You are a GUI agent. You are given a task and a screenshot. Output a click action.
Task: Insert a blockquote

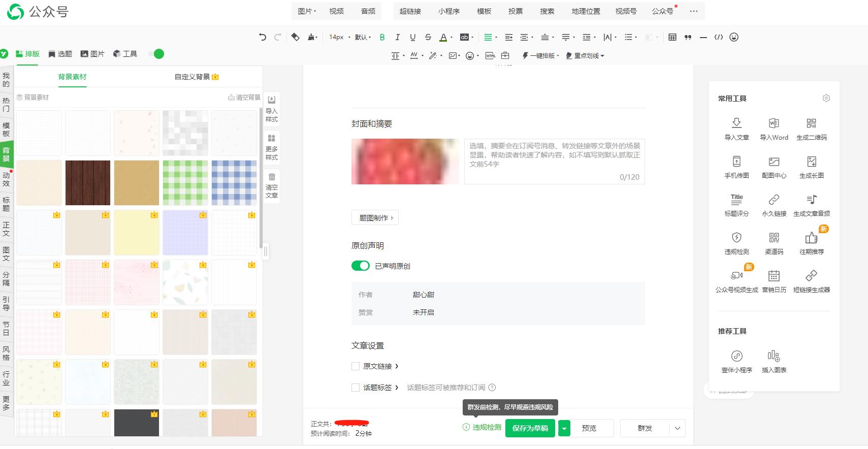click(x=688, y=37)
